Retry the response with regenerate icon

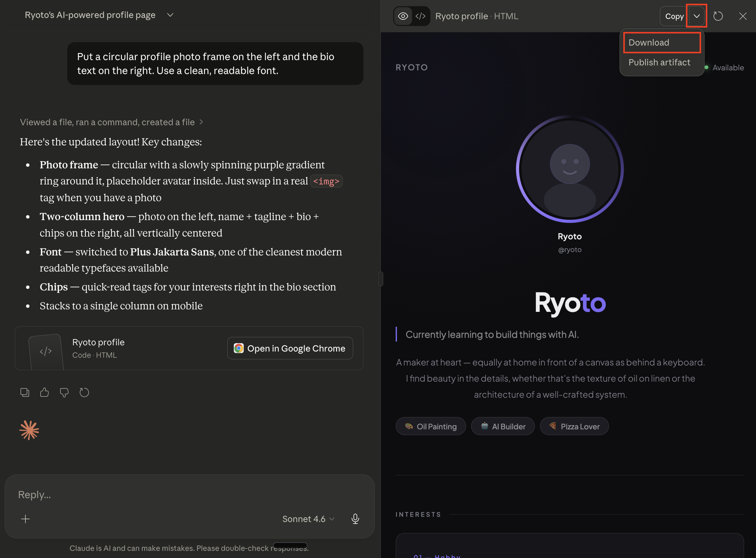coord(84,392)
